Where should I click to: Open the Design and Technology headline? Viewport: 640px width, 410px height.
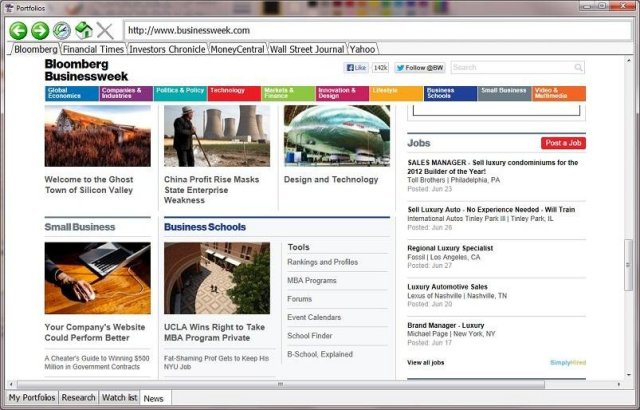click(x=331, y=180)
